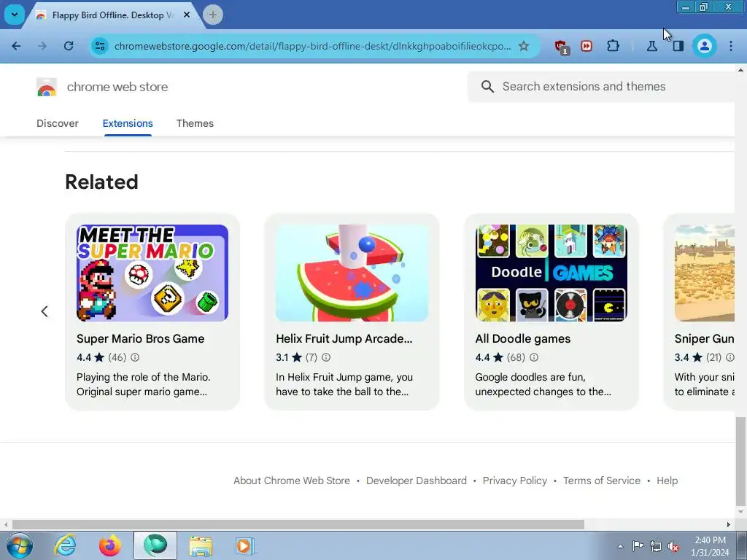Open the tab search dropdown arrow

(15, 15)
